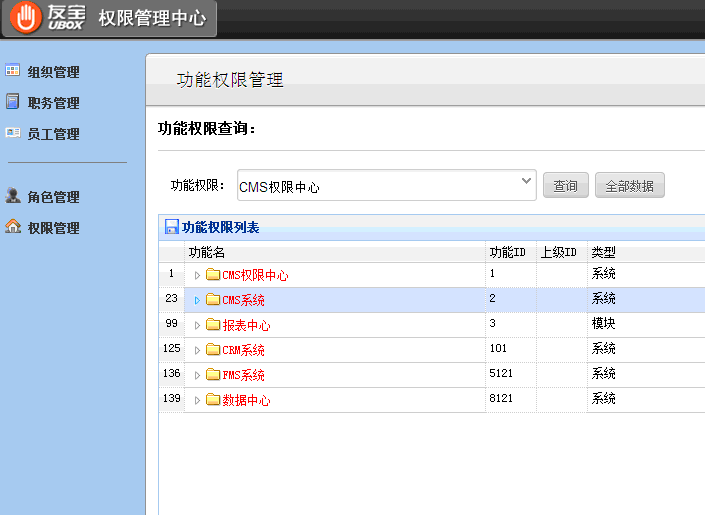Click the 查询 button

(566, 185)
